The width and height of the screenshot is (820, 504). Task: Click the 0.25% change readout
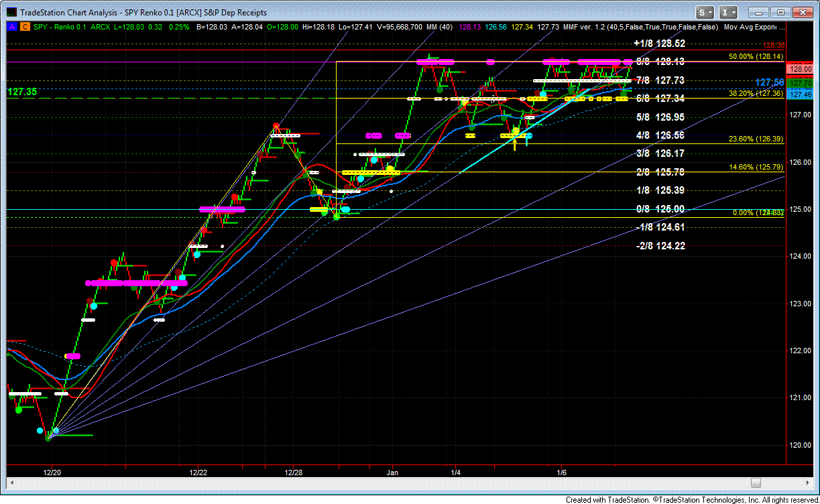click(179, 27)
